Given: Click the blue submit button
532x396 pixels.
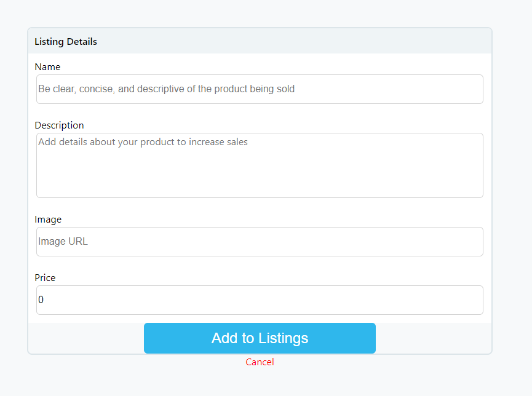Looking at the screenshot, I should pyautogui.click(x=259, y=338).
